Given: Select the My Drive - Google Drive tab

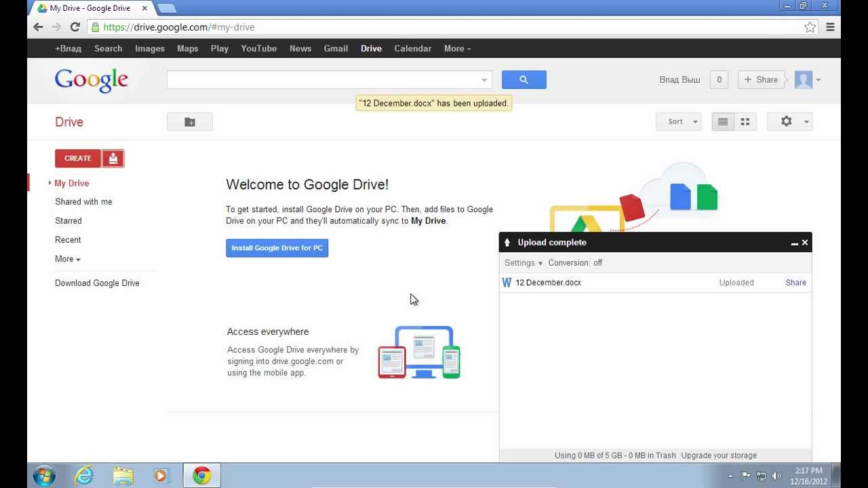Looking at the screenshot, I should pyautogui.click(x=92, y=9).
